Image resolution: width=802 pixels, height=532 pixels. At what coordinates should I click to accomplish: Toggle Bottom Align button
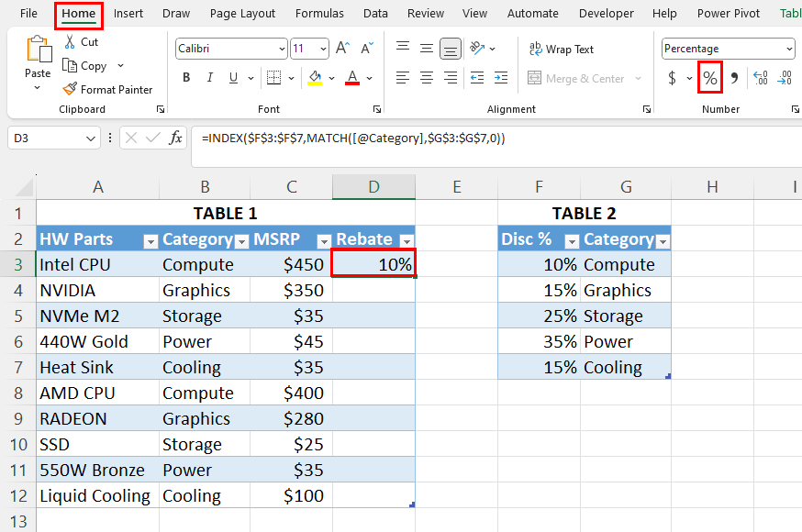click(451, 49)
